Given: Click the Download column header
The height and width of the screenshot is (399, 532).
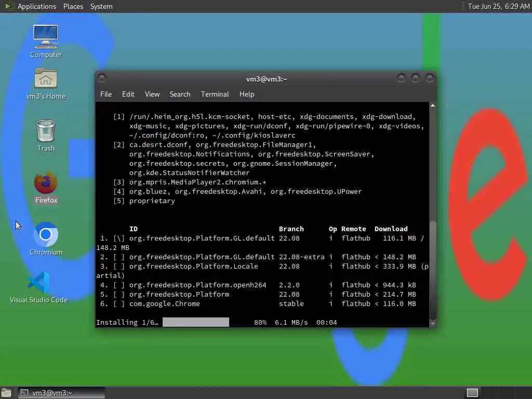Looking at the screenshot, I should point(391,229).
